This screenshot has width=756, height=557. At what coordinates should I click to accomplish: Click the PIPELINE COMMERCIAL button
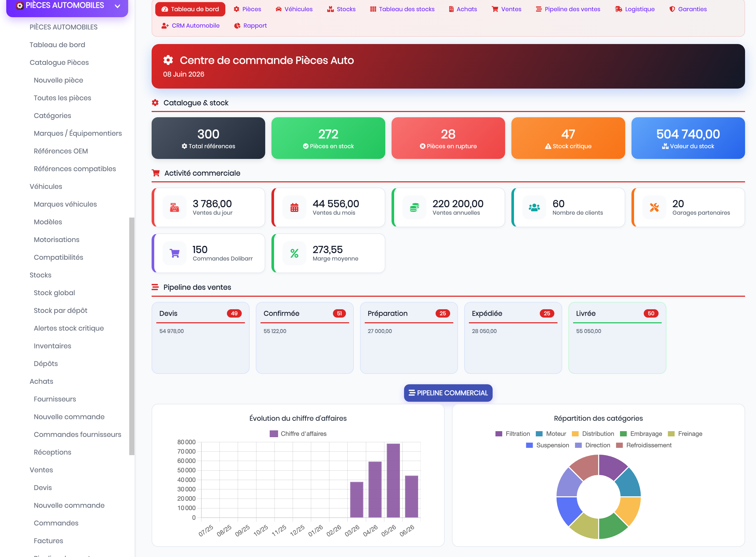[448, 393]
